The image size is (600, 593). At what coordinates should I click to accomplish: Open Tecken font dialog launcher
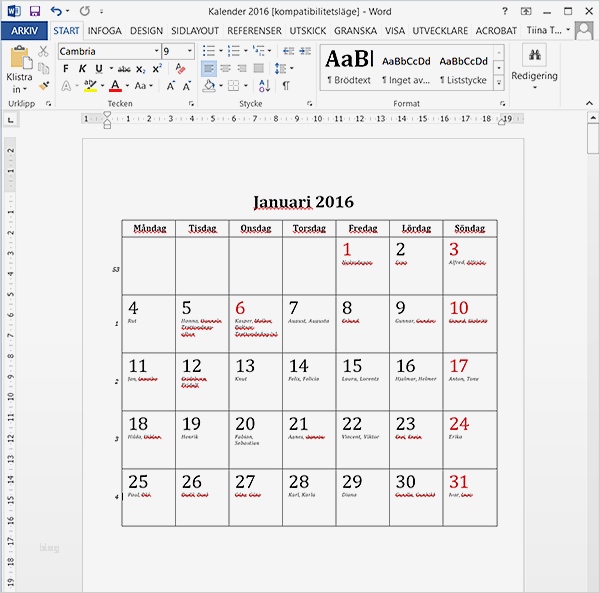click(191, 104)
